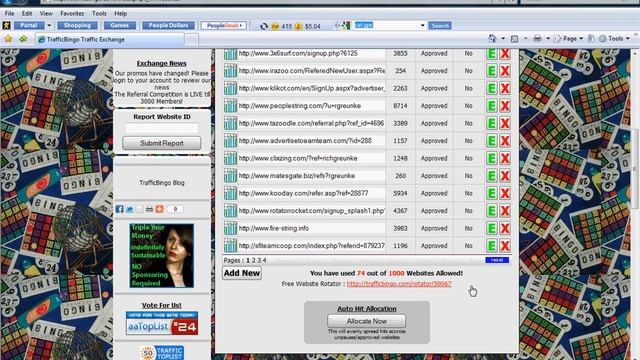Click the Shopping toolbar button

pos(77,26)
